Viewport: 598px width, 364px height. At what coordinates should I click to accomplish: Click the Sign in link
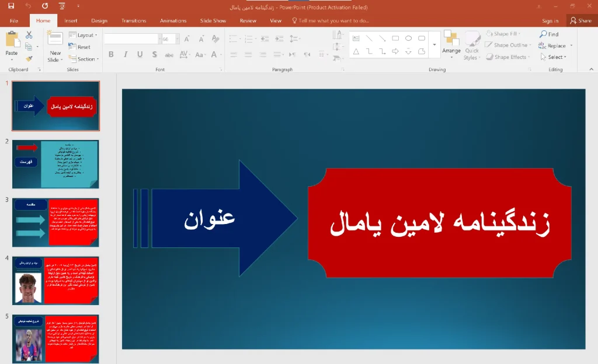pos(550,21)
